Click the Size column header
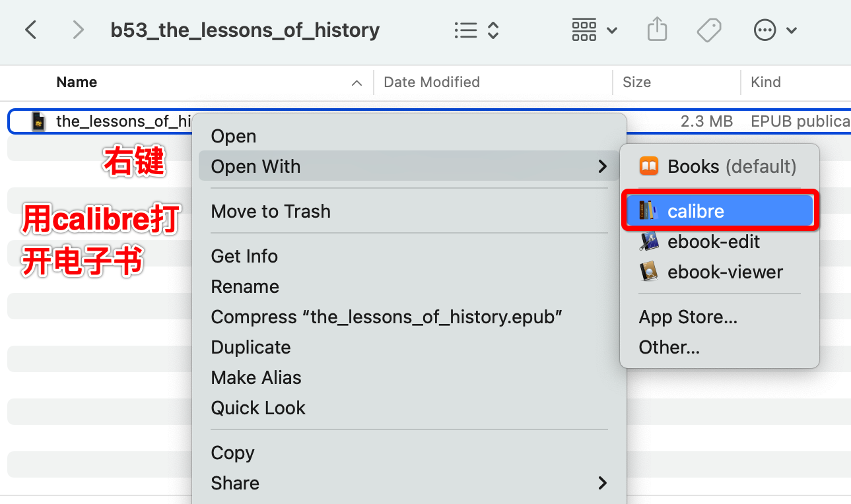851x504 pixels. [636, 82]
